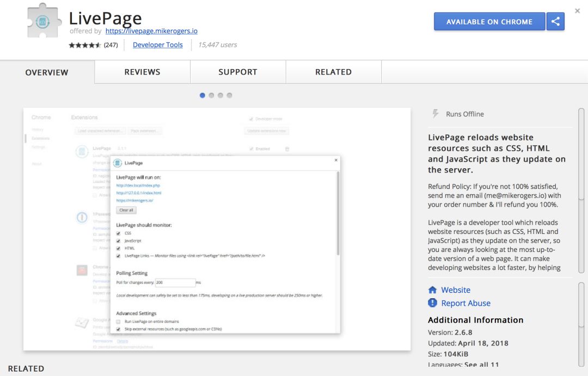Toggle the LivePage Links checkbox

click(x=119, y=256)
